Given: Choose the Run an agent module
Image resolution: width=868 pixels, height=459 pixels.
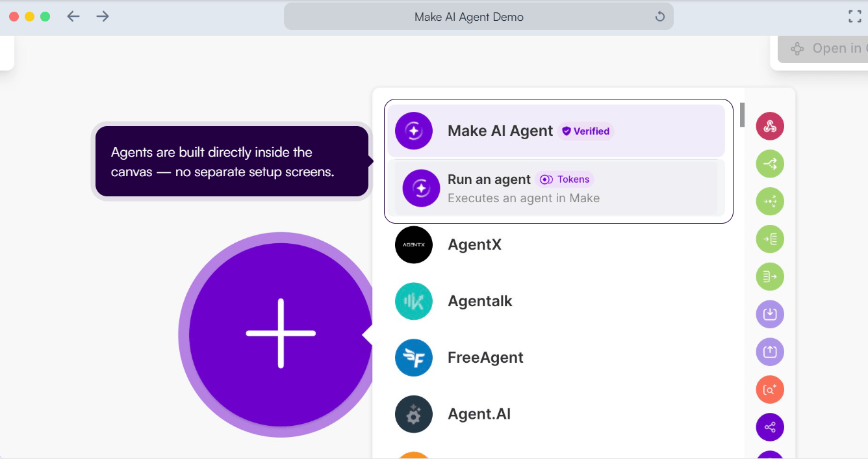Looking at the screenshot, I should pyautogui.click(x=556, y=188).
